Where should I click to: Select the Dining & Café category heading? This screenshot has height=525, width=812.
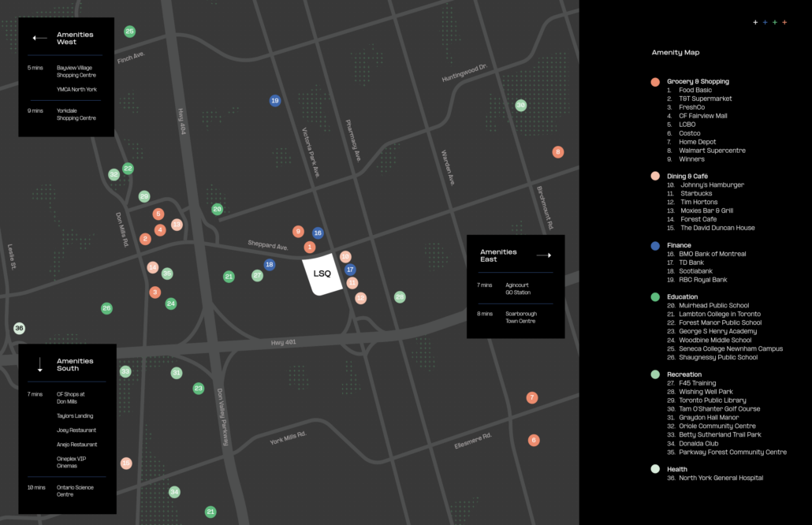pyautogui.click(x=687, y=176)
